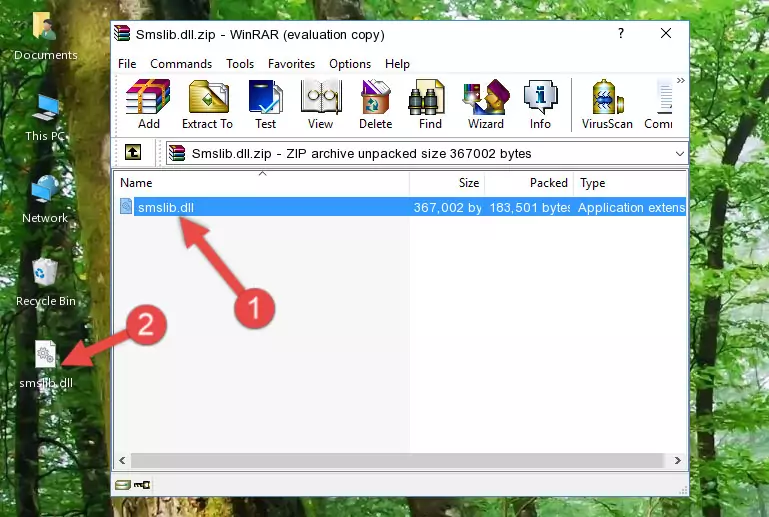Click the drive icon in status bar

coord(123,485)
